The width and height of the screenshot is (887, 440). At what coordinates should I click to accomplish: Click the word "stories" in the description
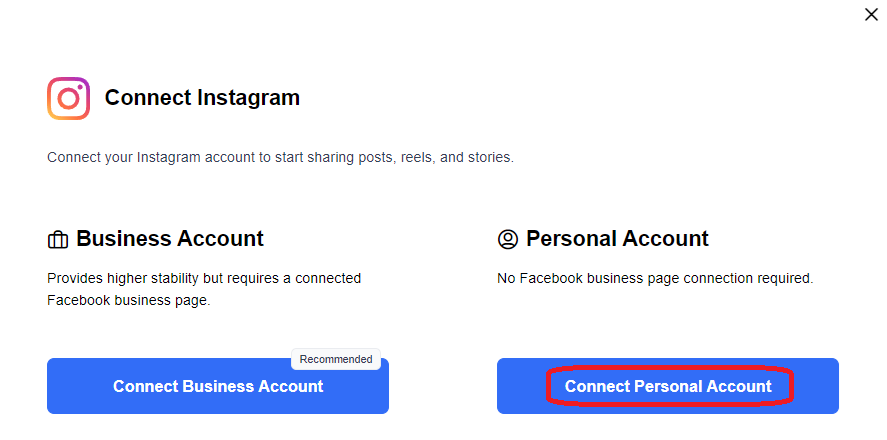[488, 158]
